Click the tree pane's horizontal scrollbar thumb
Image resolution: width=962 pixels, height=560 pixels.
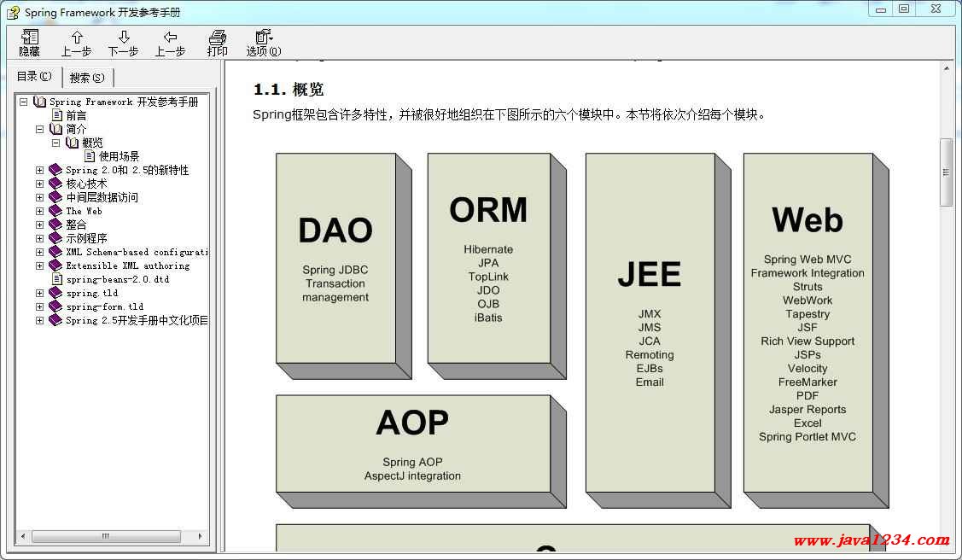pos(106,537)
